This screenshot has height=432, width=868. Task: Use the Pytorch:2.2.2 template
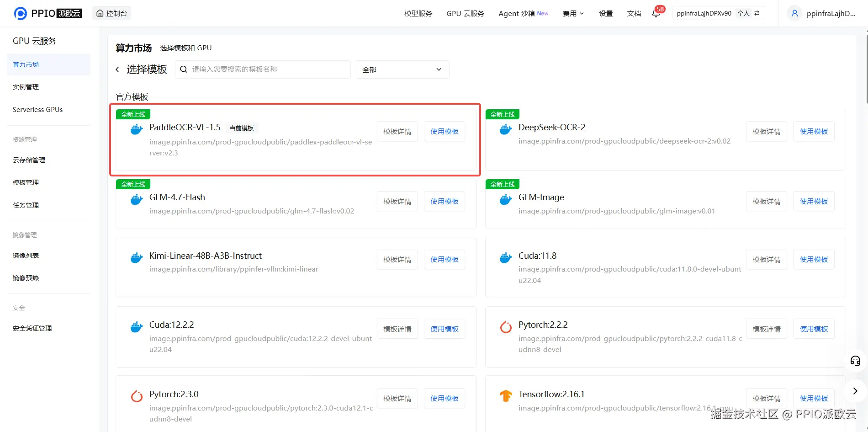tap(814, 329)
